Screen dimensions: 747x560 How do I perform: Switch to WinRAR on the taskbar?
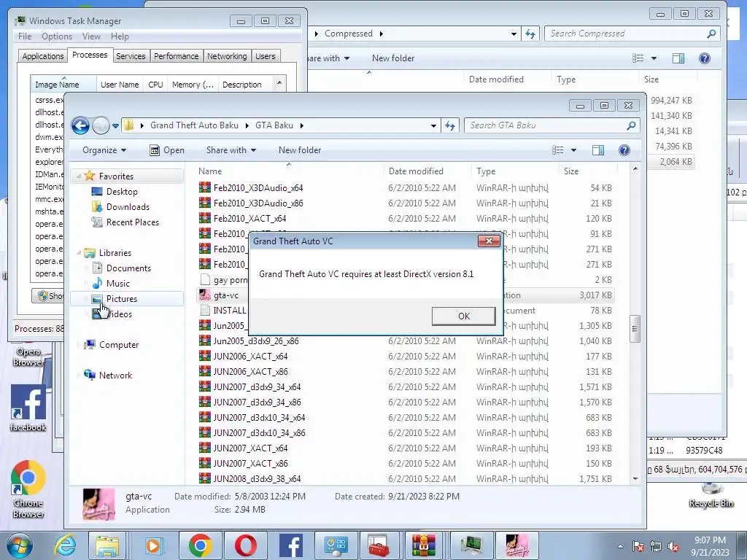[424, 545]
